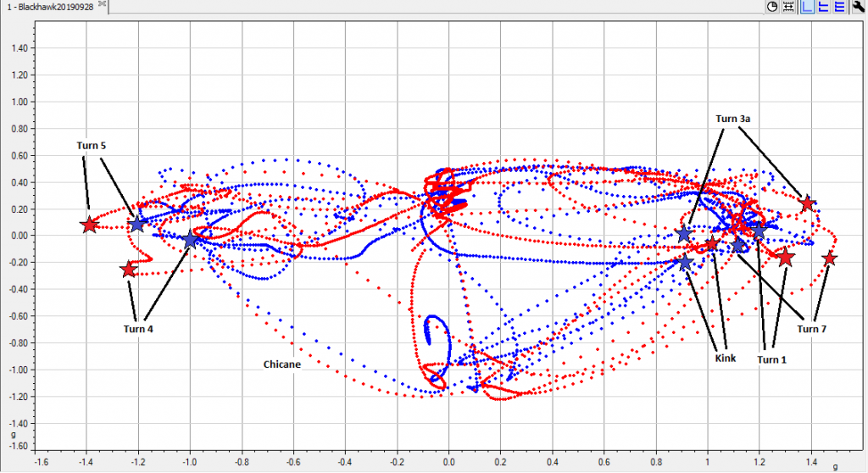
Task: Click the red star marker for Turn 4
Action: 129,269
